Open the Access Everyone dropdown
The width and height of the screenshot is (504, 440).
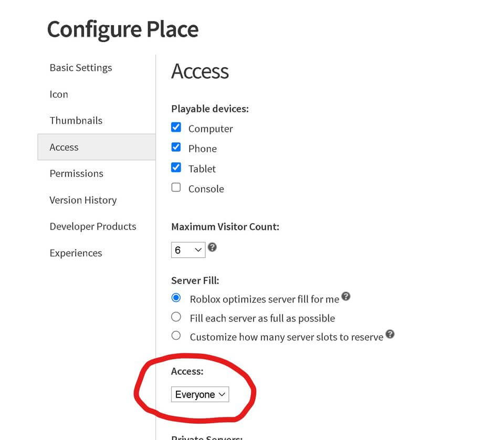(x=200, y=394)
